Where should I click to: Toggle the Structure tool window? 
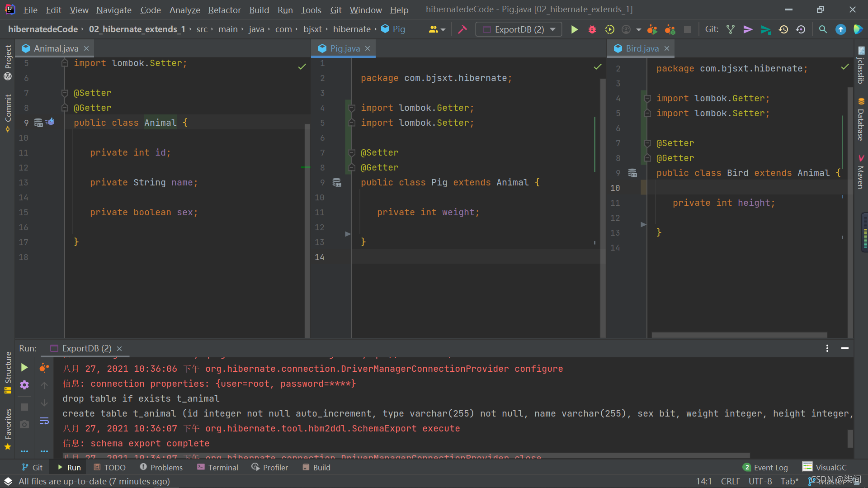pyautogui.click(x=8, y=372)
